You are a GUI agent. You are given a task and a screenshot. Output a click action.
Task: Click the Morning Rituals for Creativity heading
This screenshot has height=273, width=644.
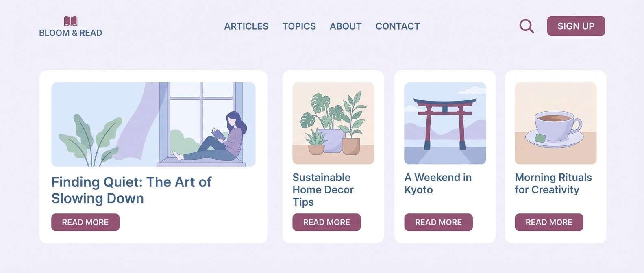(553, 183)
